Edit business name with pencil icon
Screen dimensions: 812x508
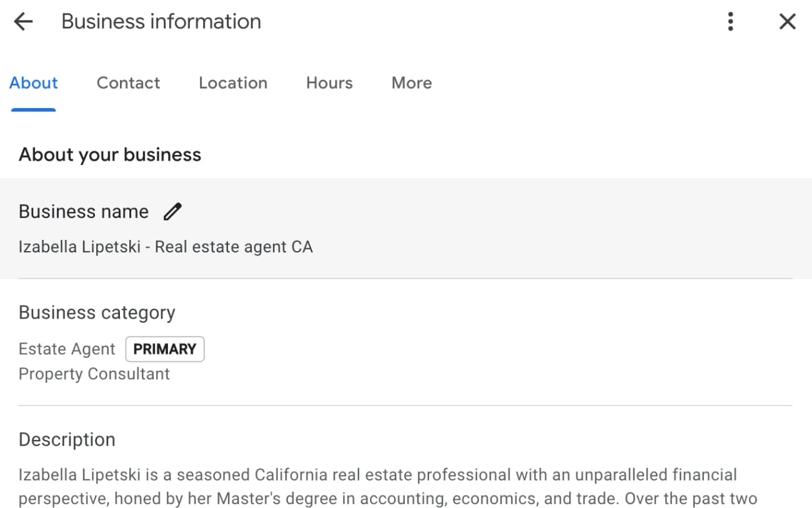click(172, 212)
